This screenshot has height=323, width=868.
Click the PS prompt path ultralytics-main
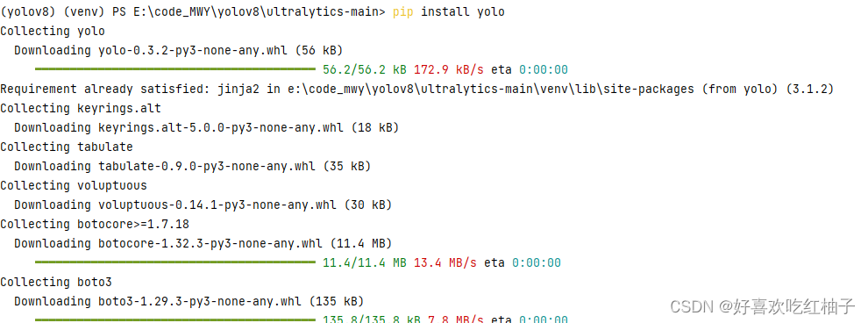tap(260, 11)
